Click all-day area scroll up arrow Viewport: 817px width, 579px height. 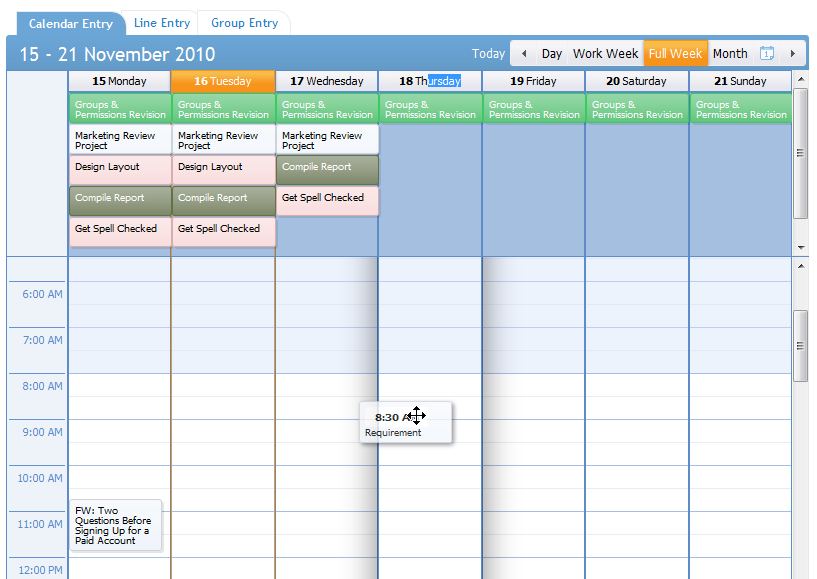pyautogui.click(x=801, y=79)
